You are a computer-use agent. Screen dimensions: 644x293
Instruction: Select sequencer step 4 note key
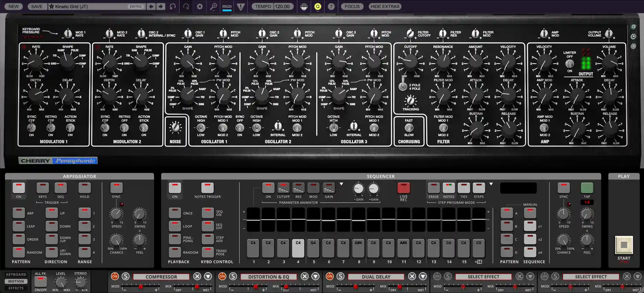tap(298, 248)
